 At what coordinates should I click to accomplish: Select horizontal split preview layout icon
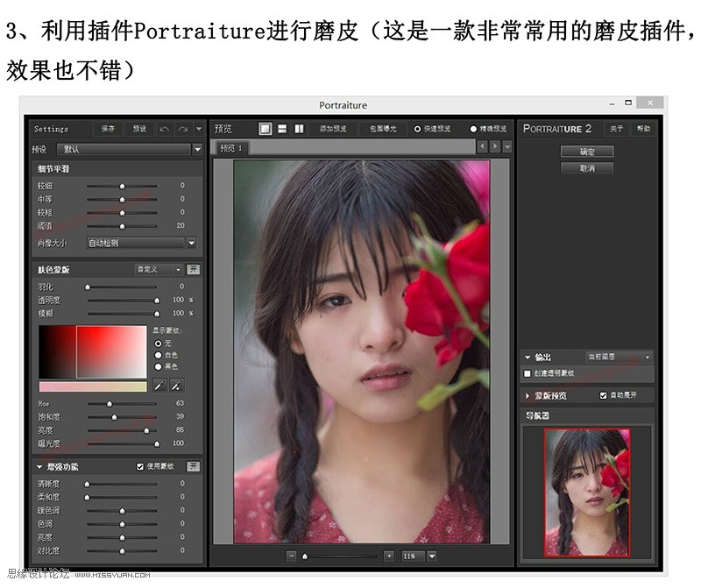coord(282,129)
